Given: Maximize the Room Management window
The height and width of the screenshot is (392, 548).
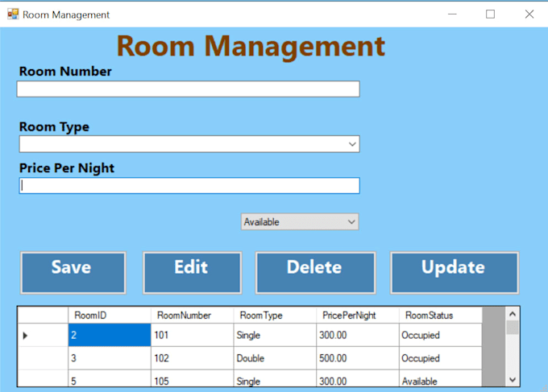Looking at the screenshot, I should click(x=490, y=14).
